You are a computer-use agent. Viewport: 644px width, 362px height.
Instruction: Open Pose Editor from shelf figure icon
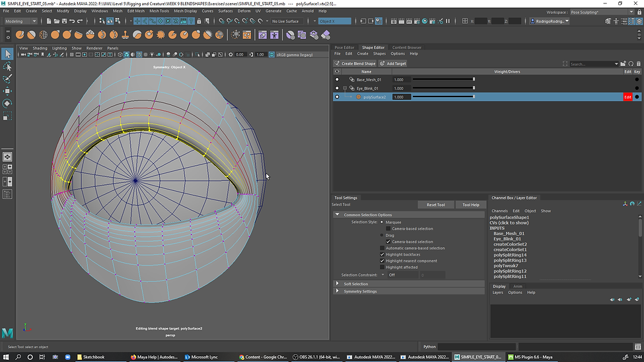tap(274, 35)
